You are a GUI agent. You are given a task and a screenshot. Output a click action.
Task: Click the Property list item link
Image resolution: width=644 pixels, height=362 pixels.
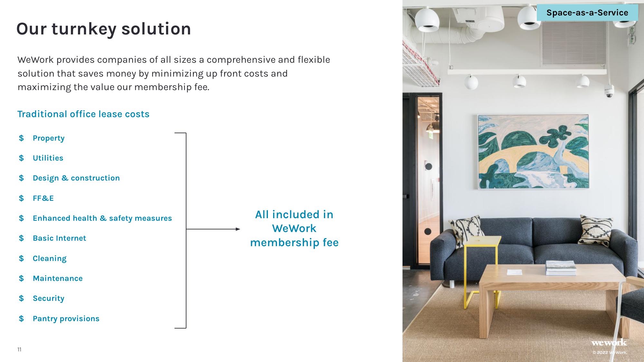click(49, 138)
